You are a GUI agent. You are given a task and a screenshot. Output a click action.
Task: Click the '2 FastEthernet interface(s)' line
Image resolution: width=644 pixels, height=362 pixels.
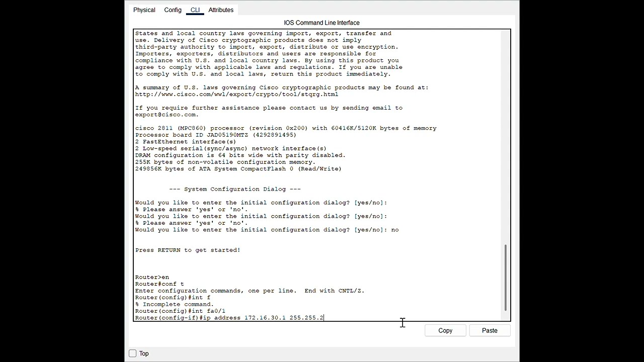point(186,141)
